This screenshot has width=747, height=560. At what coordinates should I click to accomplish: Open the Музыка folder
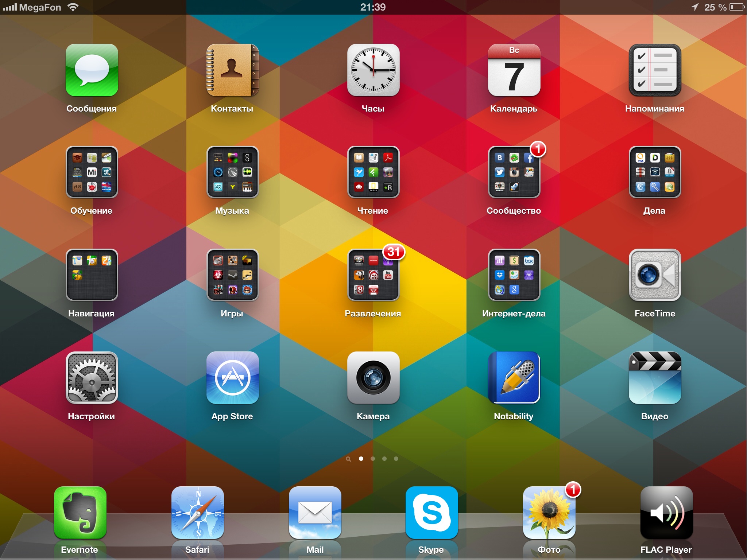(x=232, y=172)
